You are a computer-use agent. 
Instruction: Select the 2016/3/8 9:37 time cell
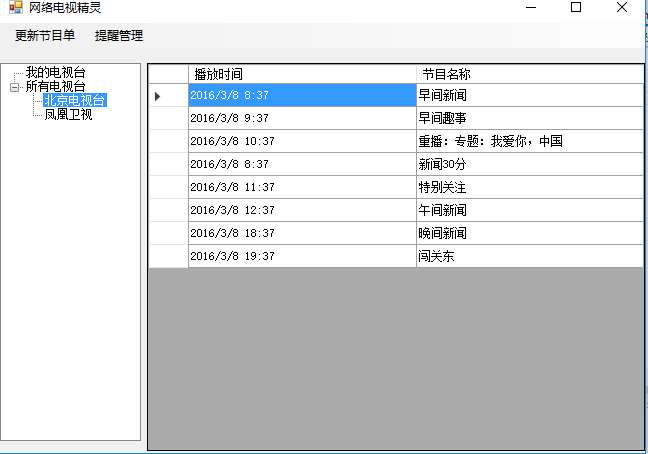click(x=302, y=118)
